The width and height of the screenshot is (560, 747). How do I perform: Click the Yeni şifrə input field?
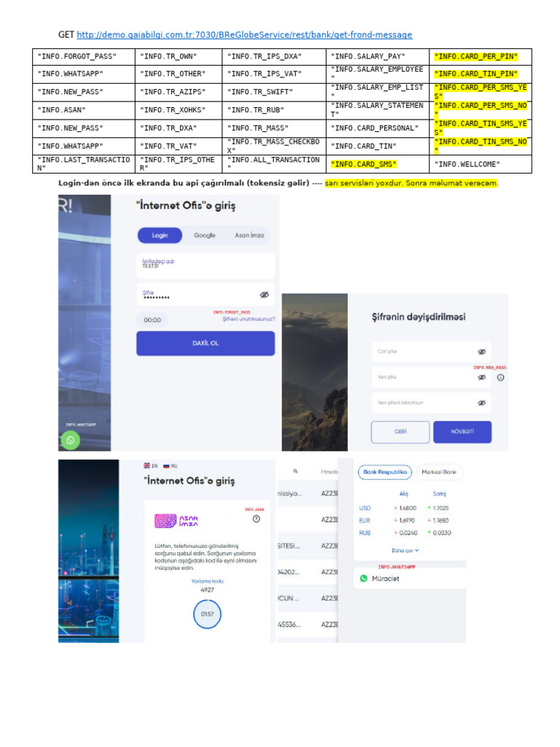432,377
